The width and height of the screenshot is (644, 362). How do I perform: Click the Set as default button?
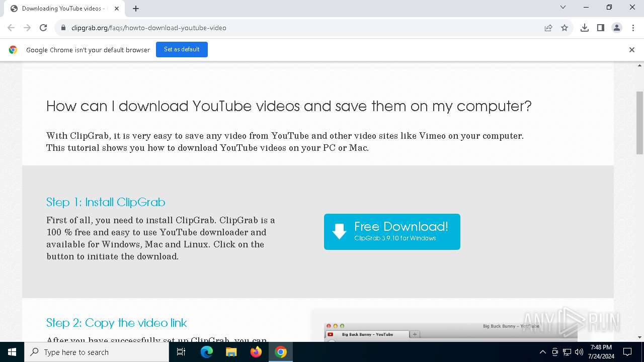[x=182, y=49]
